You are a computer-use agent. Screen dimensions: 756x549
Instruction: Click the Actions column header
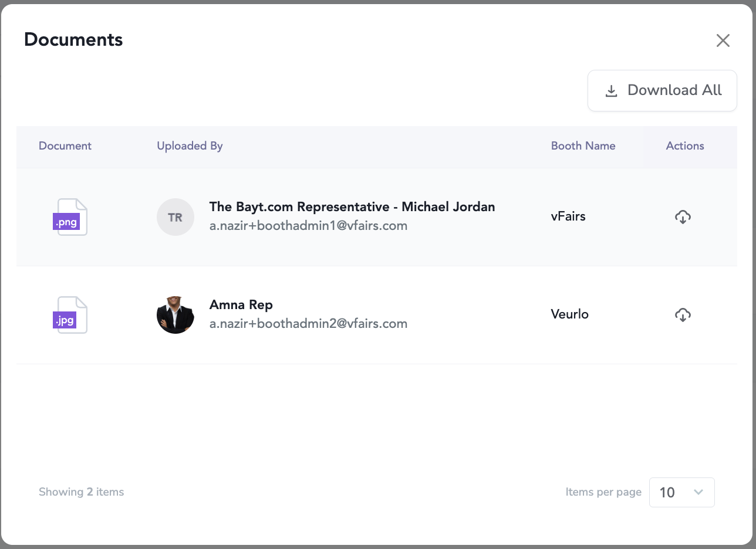point(684,146)
